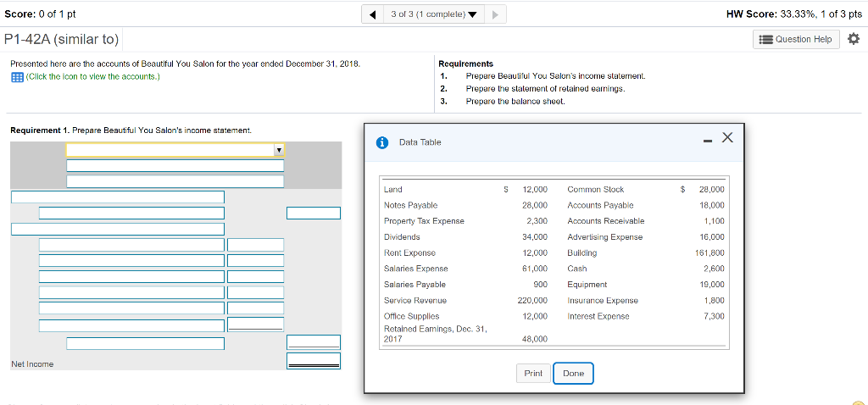The image size is (868, 405).
Task: Click the Salaries Payable label
Action: (x=415, y=285)
